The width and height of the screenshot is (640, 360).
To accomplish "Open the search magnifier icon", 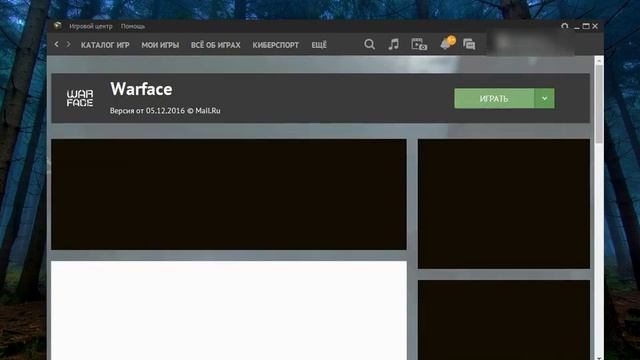I will [x=369, y=44].
